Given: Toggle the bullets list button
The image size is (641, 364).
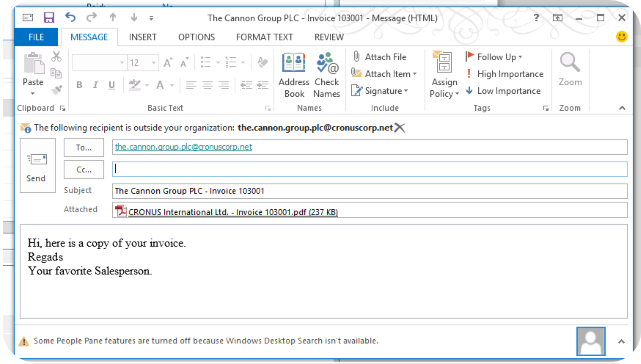Looking at the screenshot, I should tap(206, 63).
